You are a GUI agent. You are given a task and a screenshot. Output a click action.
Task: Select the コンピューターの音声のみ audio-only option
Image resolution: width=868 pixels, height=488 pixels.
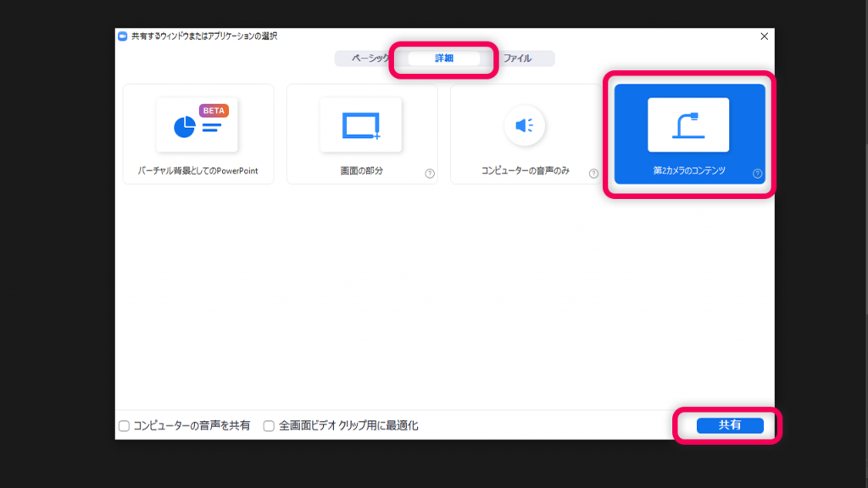(526, 134)
